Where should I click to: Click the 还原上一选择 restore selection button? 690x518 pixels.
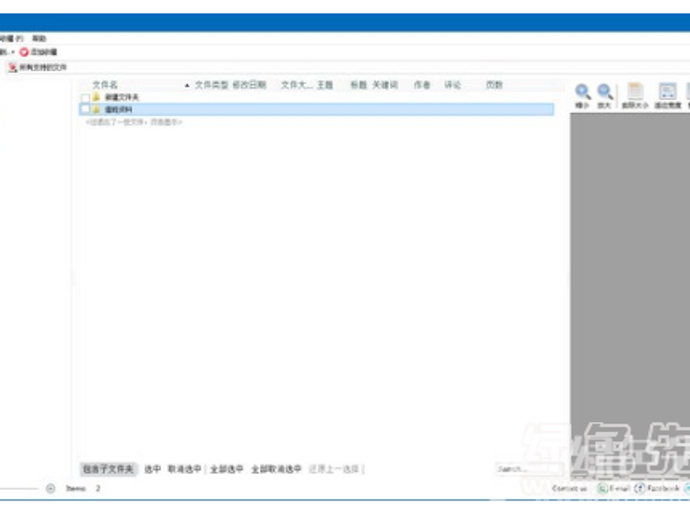click(334, 469)
